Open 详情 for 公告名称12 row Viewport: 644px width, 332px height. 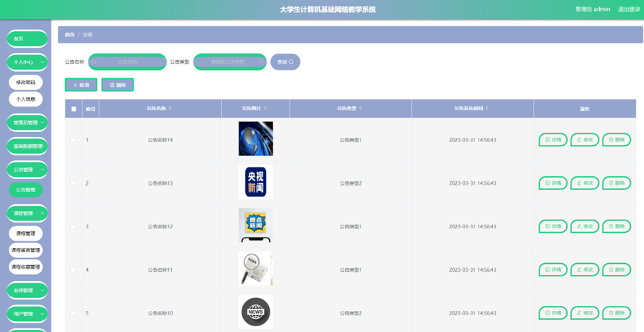553,227
